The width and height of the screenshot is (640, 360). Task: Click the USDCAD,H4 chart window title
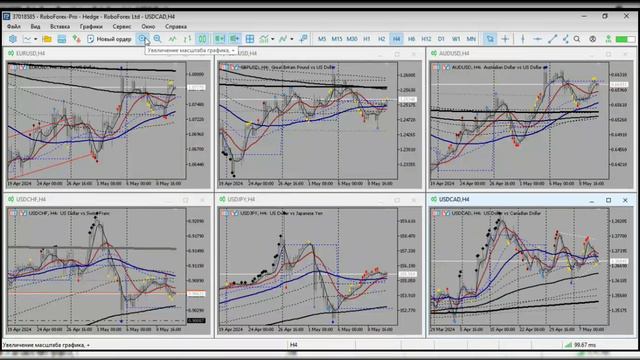coord(454,200)
